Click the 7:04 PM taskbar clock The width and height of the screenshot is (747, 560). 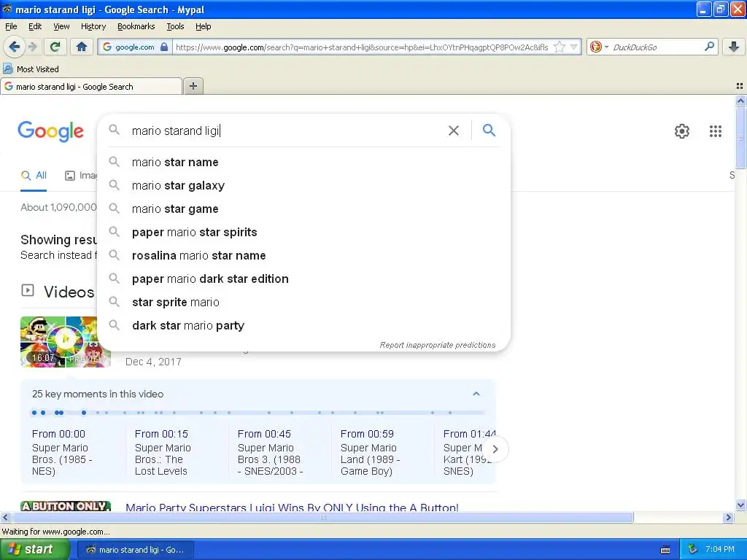(x=720, y=549)
